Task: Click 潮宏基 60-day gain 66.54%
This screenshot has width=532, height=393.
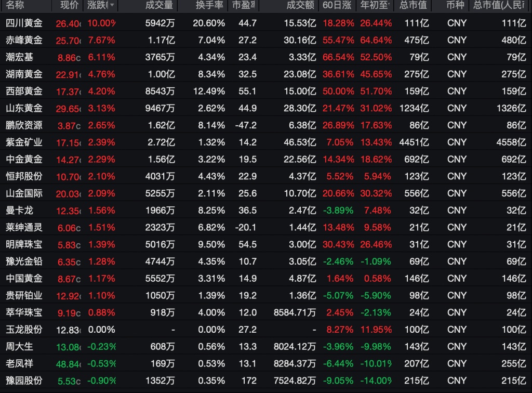Action: (x=338, y=57)
